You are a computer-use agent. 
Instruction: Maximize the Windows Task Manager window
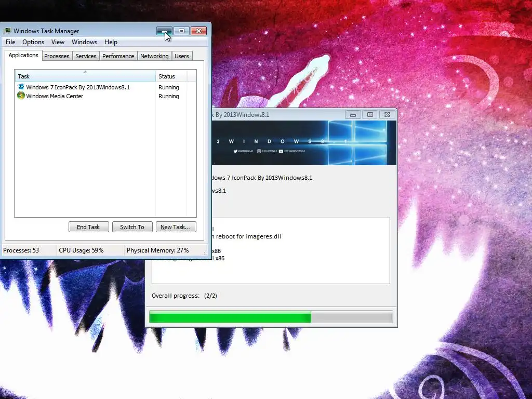(181, 31)
